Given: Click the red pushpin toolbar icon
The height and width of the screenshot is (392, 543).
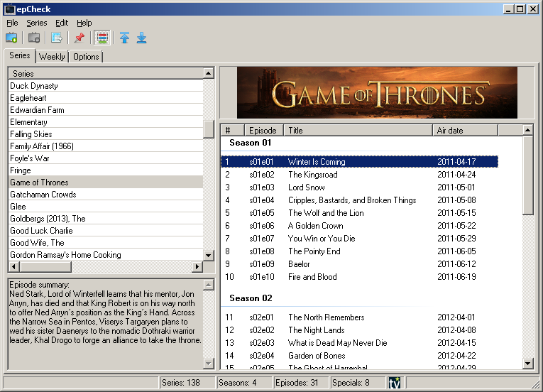Looking at the screenshot, I should tap(79, 38).
